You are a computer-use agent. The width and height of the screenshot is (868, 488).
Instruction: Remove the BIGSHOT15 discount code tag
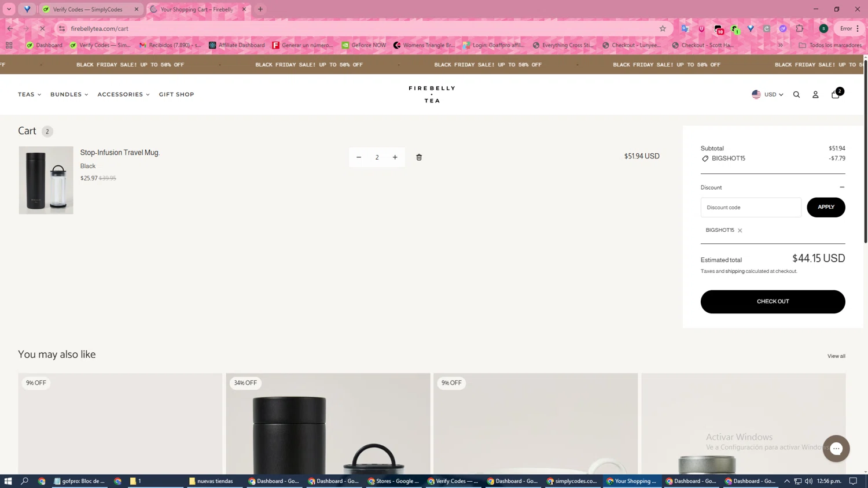[740, 231]
